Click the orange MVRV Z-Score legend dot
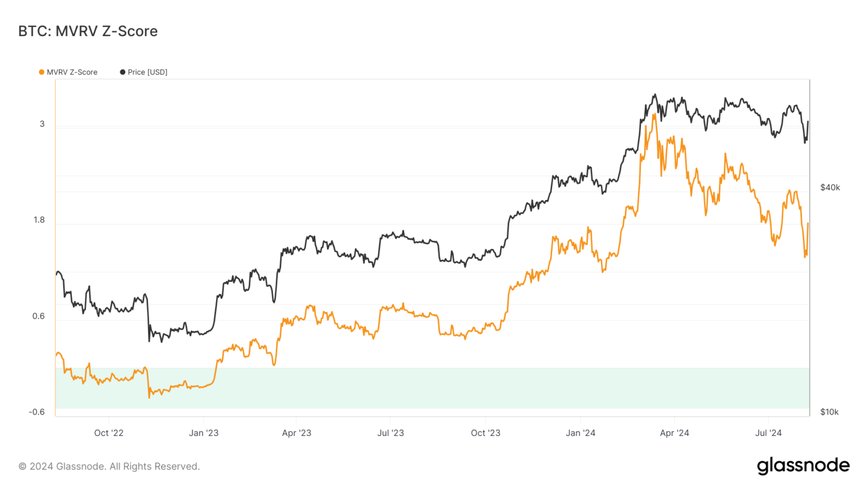 41,72
